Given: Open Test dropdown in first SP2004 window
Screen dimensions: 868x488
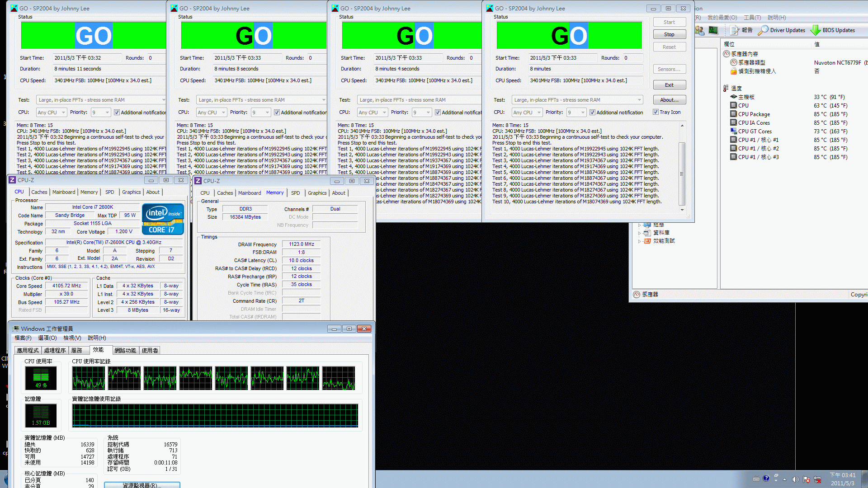Looking at the screenshot, I should coord(101,100).
